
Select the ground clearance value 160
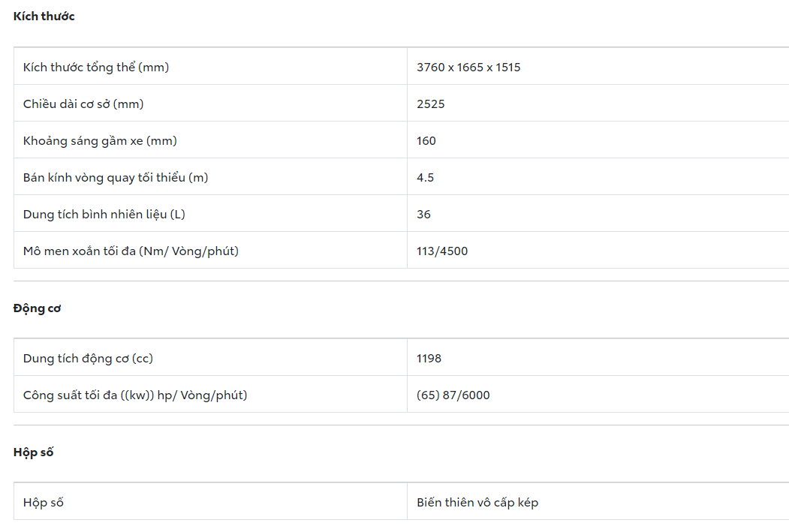[x=426, y=141]
